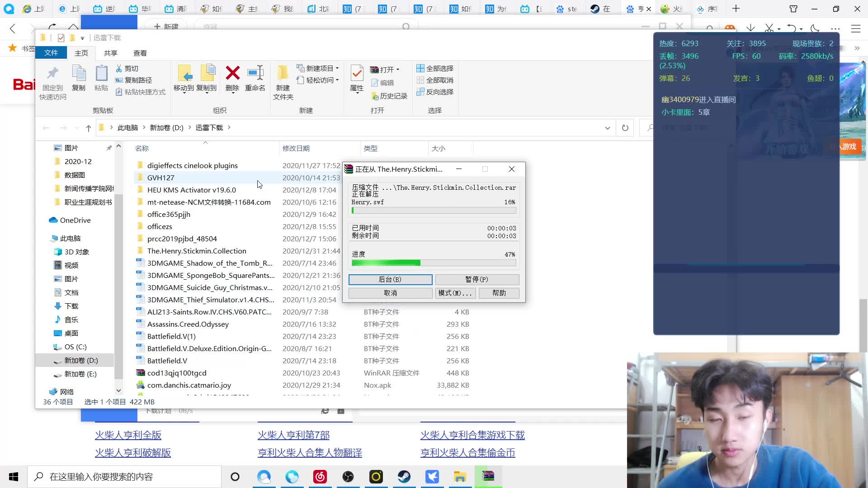Click Invert Selection in ribbon

tap(435, 92)
